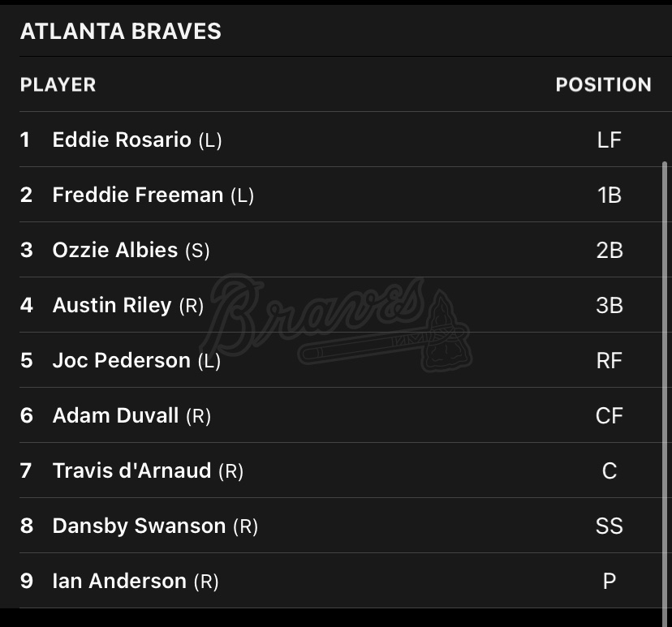Open Eddie Rosario's player profile
This screenshot has width=672, height=627.
(122, 140)
